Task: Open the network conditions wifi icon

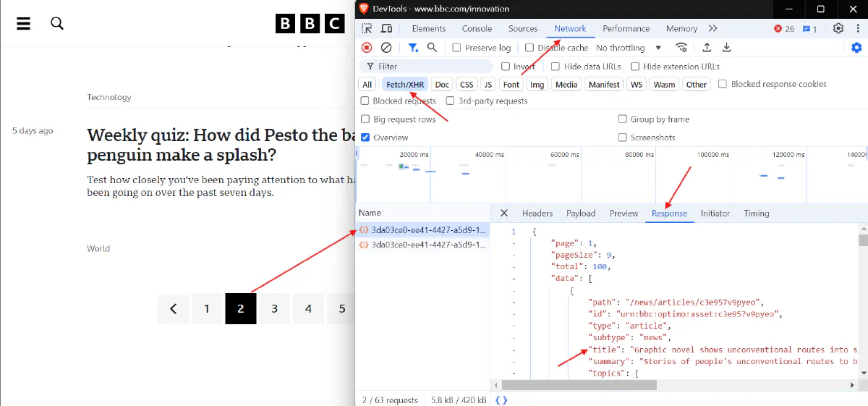Action: pyautogui.click(x=681, y=48)
